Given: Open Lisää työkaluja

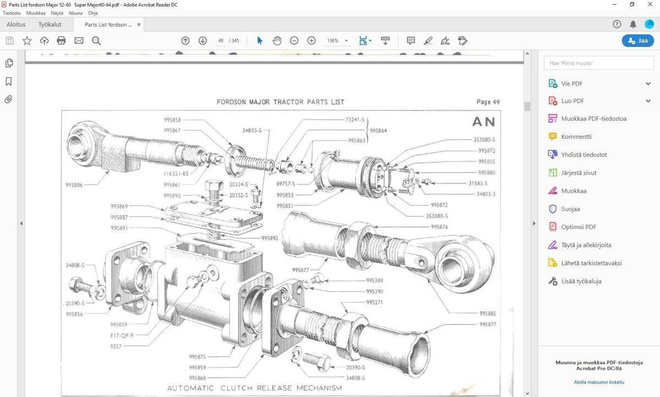Looking at the screenshot, I should 581,281.
